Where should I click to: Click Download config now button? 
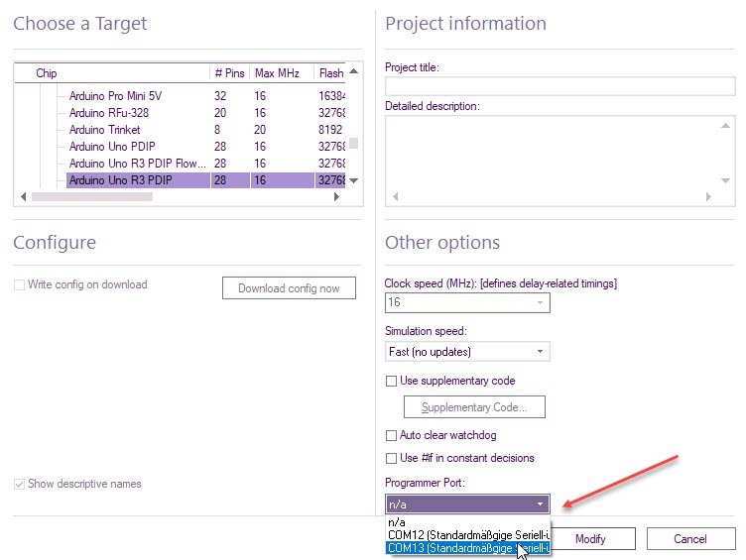click(289, 288)
